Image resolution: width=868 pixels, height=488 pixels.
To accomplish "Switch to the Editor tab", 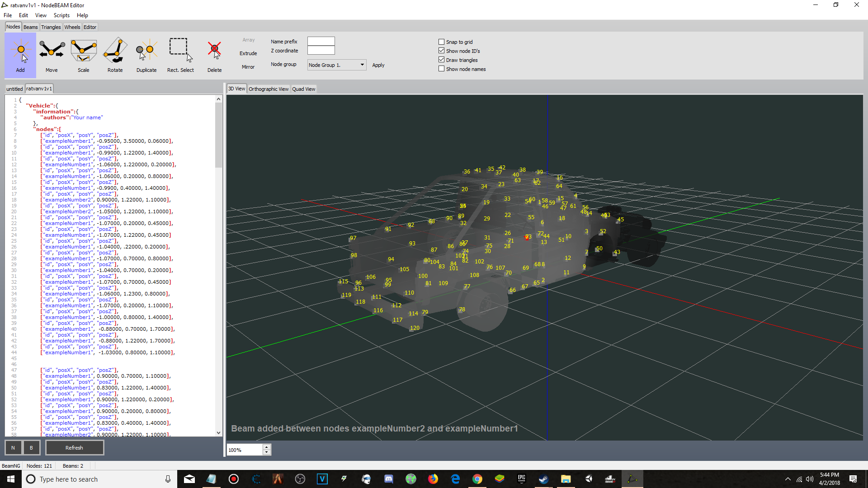I will pos(90,27).
